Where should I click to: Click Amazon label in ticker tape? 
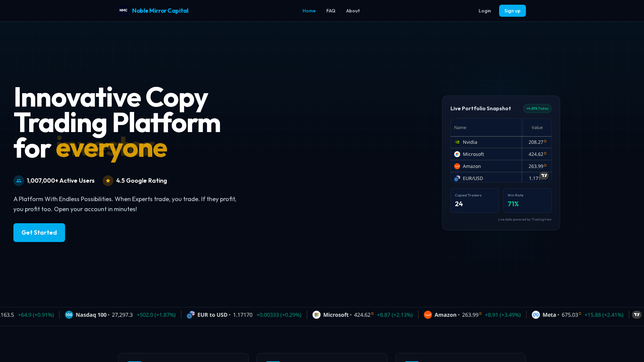point(445,315)
